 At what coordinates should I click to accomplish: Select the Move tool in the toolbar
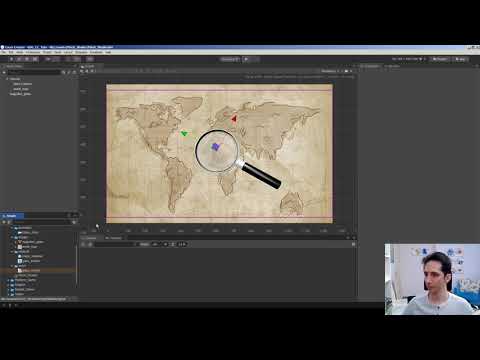click(x=11, y=59)
